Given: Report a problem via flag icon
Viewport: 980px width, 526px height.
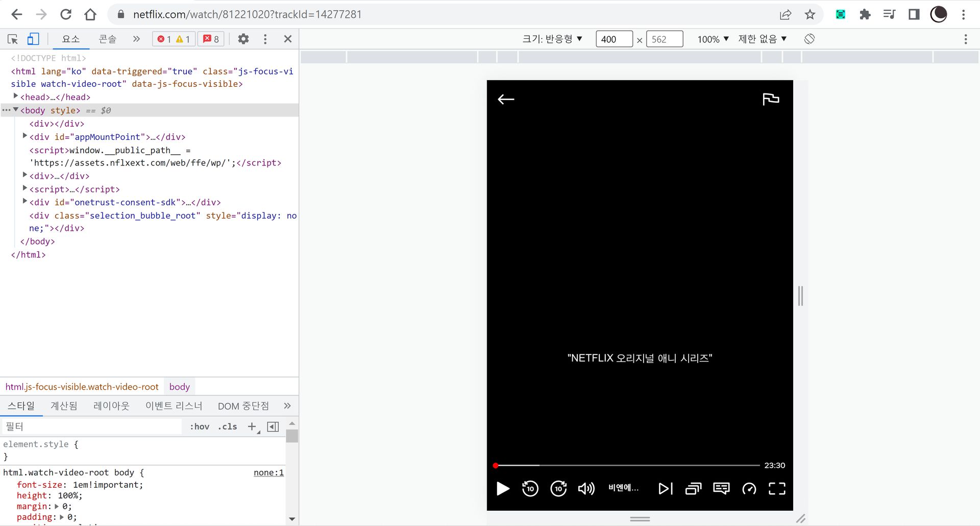Looking at the screenshot, I should click(x=771, y=99).
